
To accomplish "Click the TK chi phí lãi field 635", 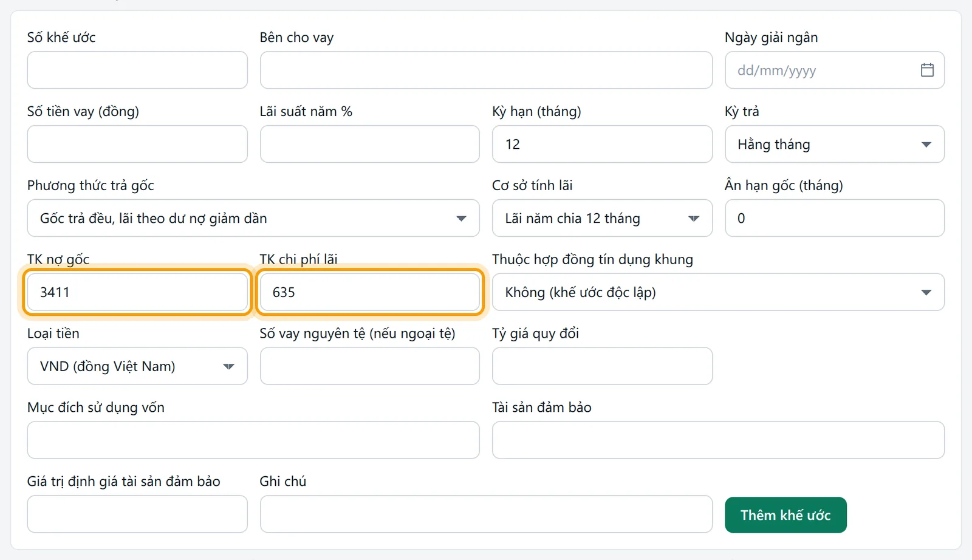I will [x=370, y=292].
